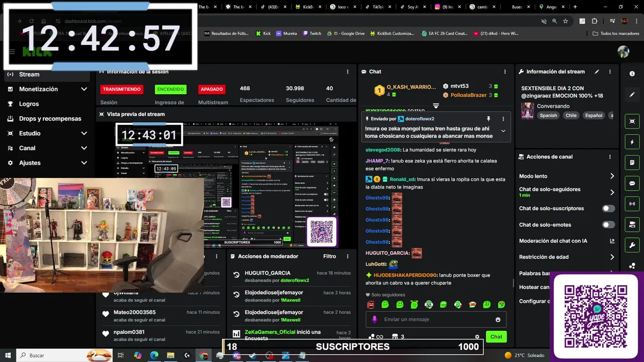
Task: Send message with green Chat button
Action: (496, 337)
